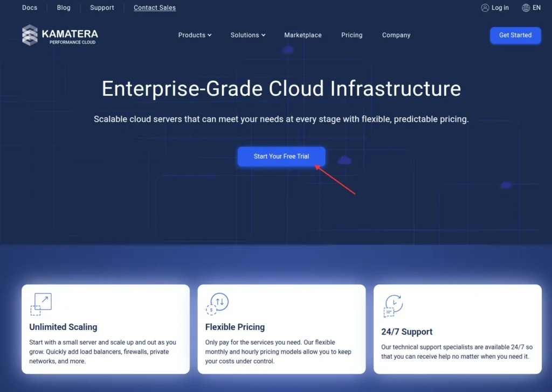Click the Get Started button
Image resolution: width=552 pixels, height=392 pixels.
click(x=515, y=35)
